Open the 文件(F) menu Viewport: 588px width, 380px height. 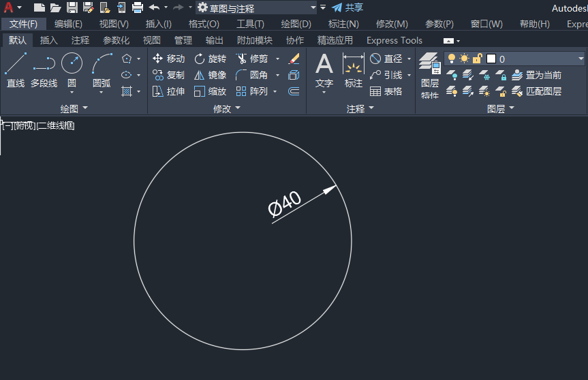coord(23,24)
